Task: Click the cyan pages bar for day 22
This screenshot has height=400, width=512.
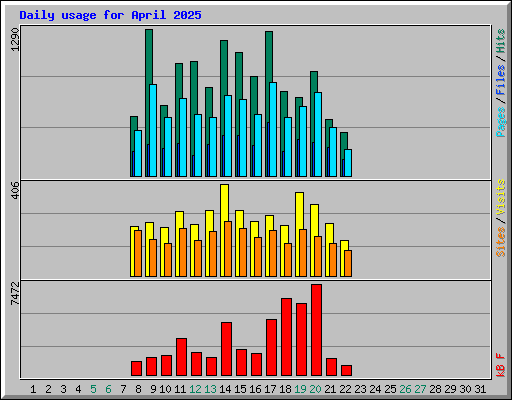Action: tap(348, 163)
